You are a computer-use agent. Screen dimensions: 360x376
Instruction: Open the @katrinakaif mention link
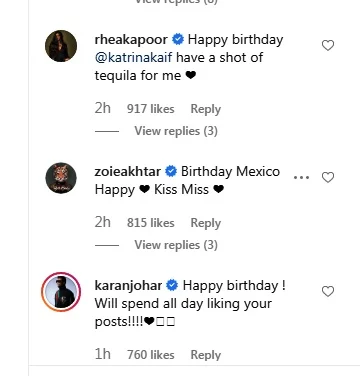click(134, 58)
